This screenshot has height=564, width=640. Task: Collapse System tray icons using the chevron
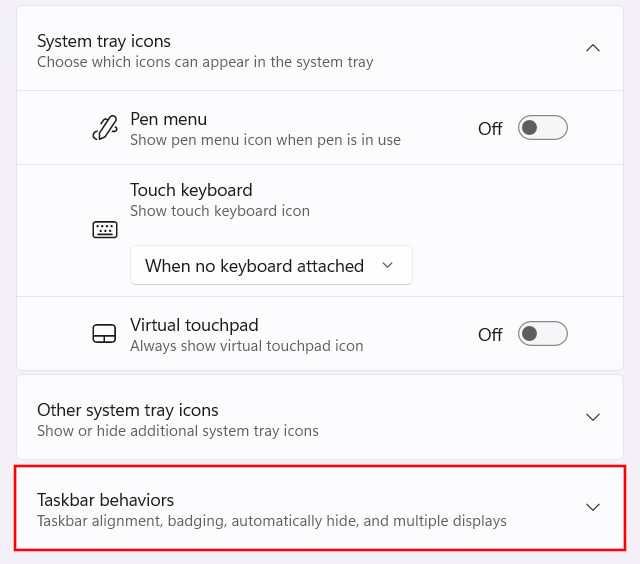[593, 48]
